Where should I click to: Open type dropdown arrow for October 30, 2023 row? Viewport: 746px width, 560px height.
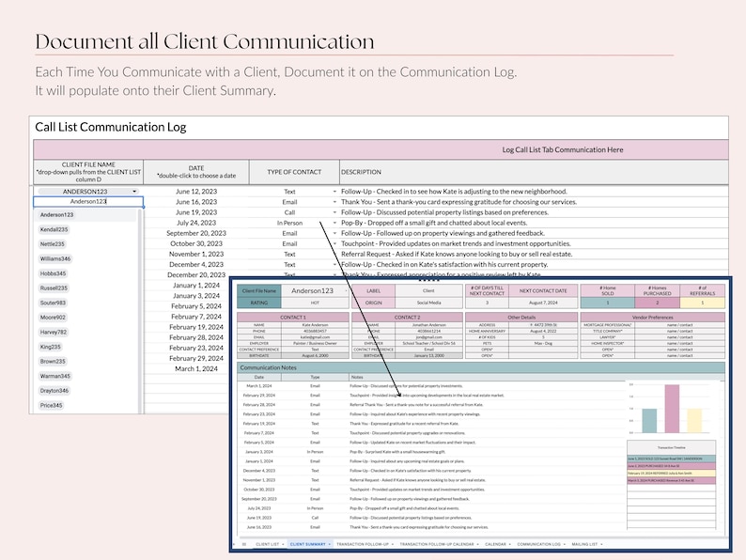tap(334, 243)
